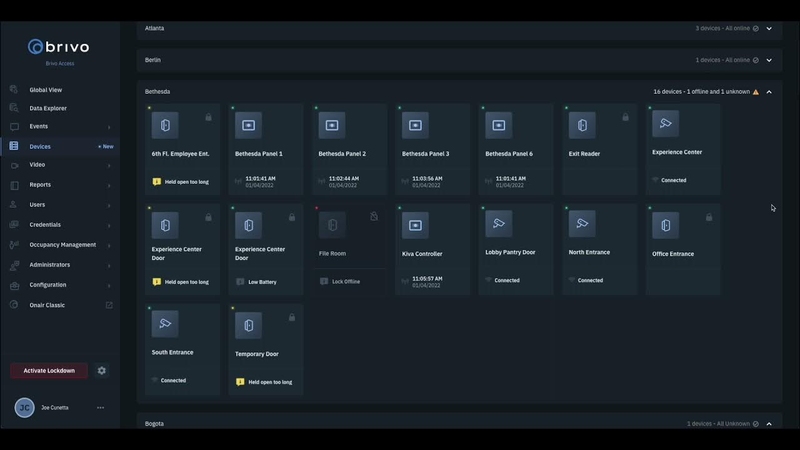Open Global View from the sidebar

pyautogui.click(x=45, y=90)
